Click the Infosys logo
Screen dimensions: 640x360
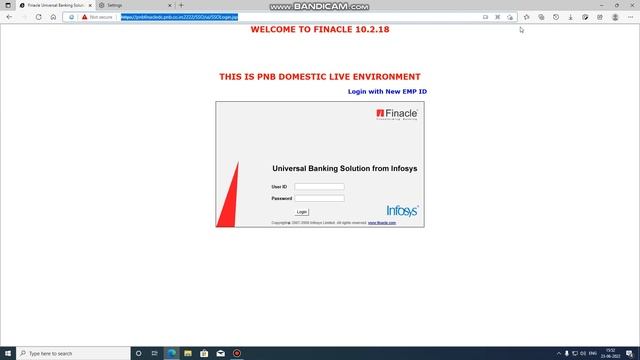click(402, 211)
